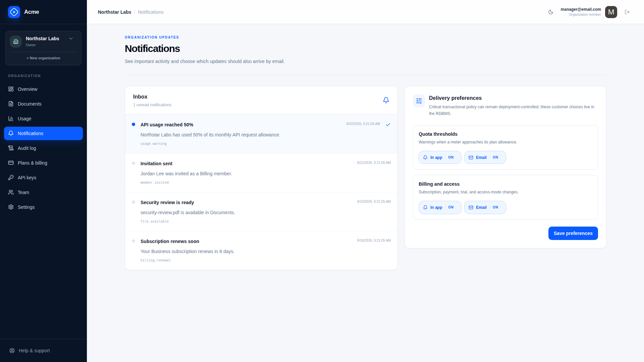
Task: Click Save preferences button
Action: (573, 233)
